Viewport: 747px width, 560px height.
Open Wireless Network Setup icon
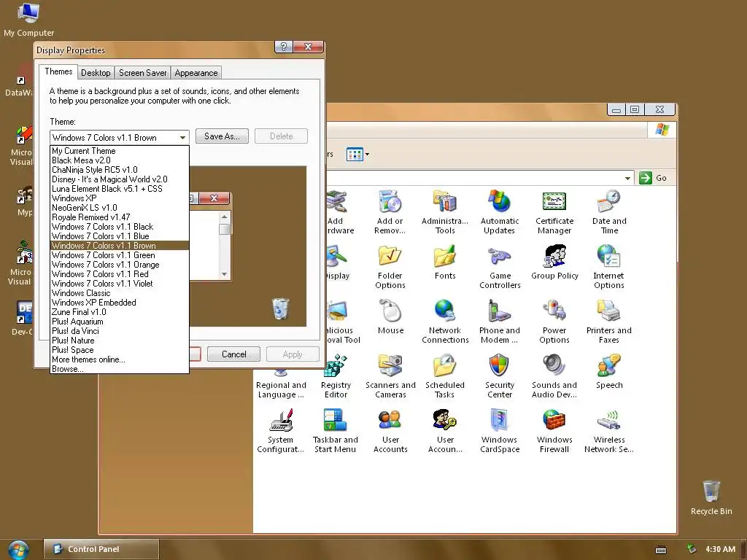coord(609,431)
